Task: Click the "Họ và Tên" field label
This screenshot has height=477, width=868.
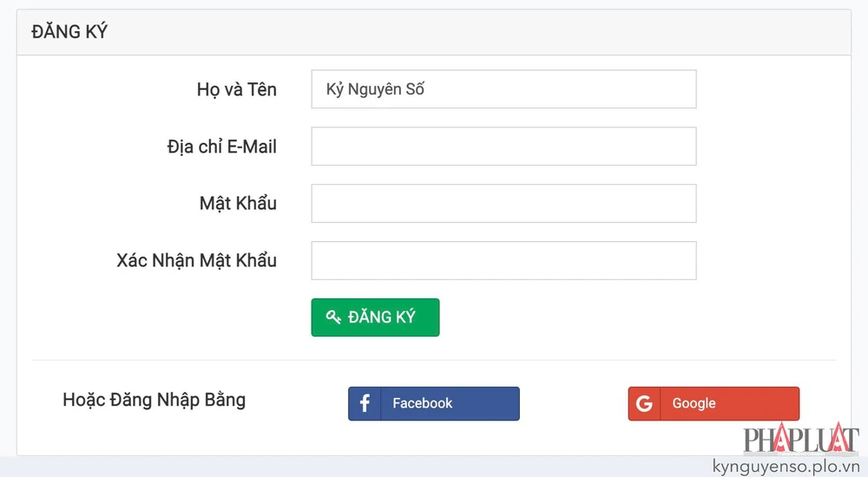Action: pos(236,89)
